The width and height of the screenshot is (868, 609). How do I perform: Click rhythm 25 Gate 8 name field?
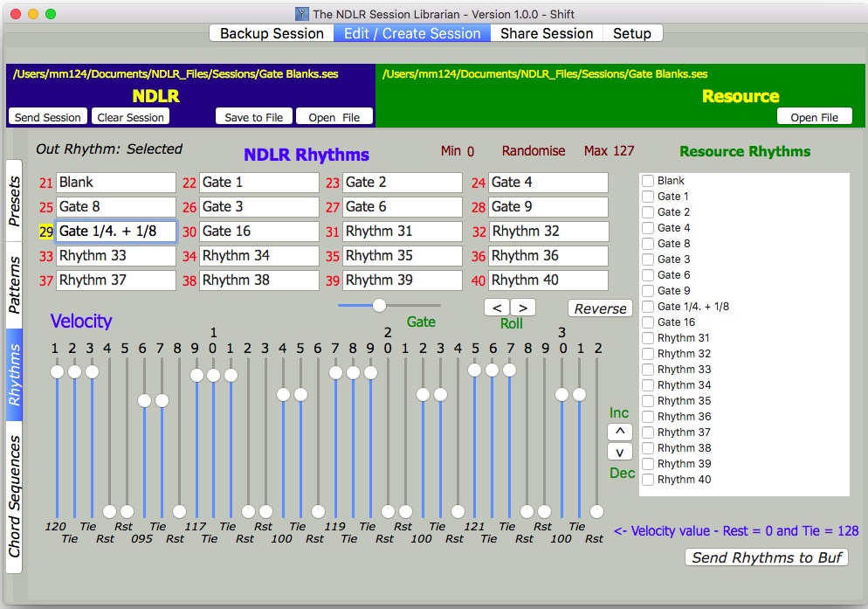(x=115, y=207)
